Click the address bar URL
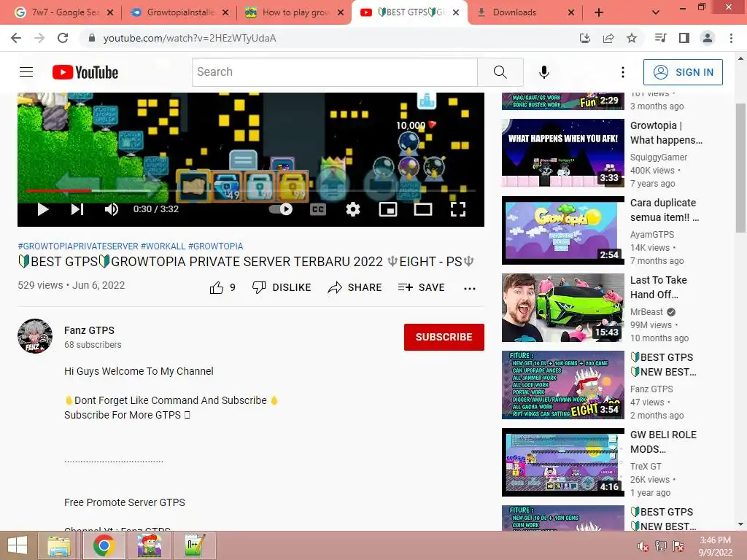The height and width of the screenshot is (560, 747). (x=190, y=38)
